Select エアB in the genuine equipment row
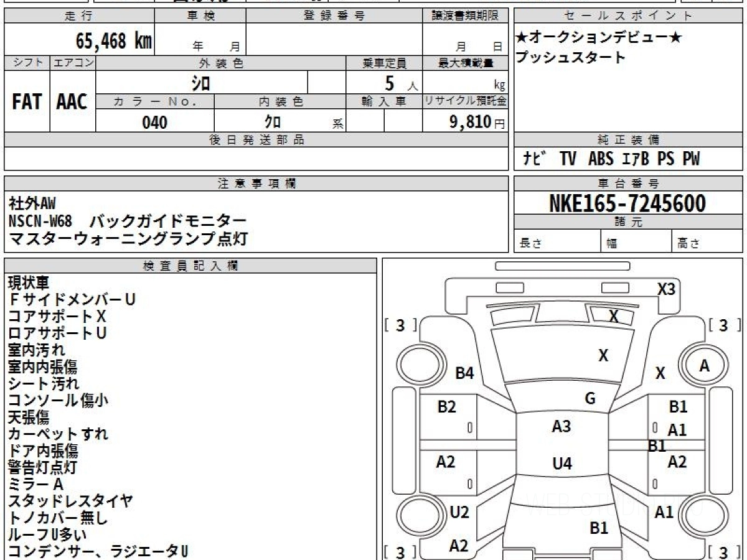747x560 pixels. 636,159
